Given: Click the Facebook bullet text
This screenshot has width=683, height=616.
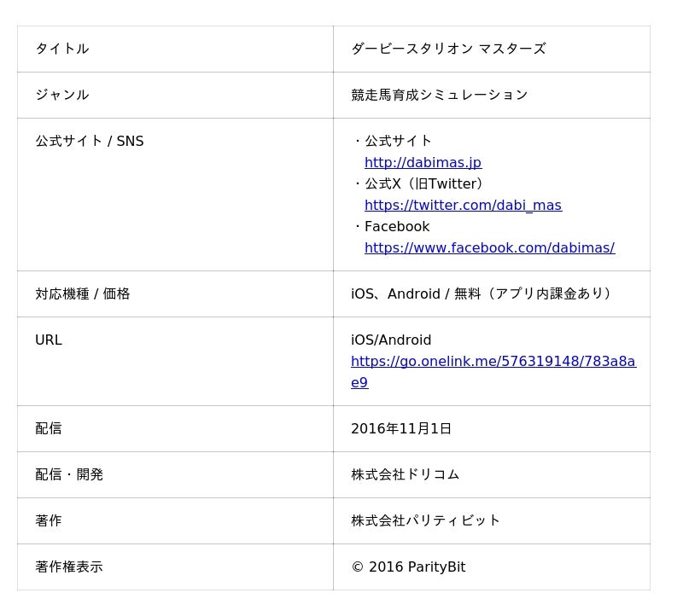Looking at the screenshot, I should [397, 226].
